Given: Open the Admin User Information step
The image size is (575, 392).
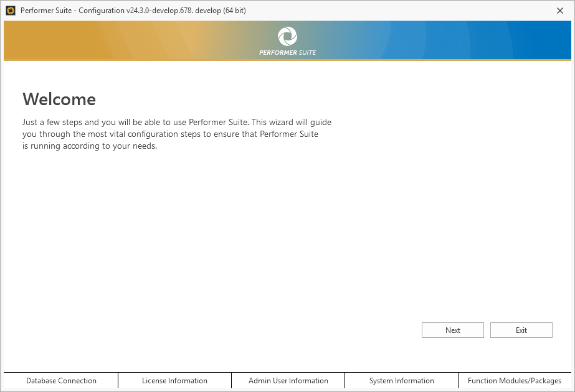Looking at the screenshot, I should pos(288,381).
